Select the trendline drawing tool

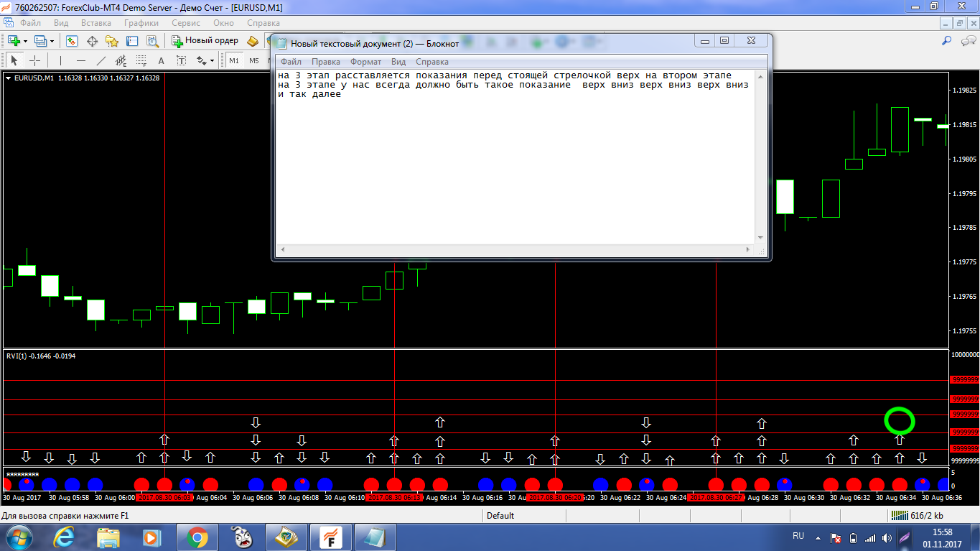pyautogui.click(x=101, y=60)
